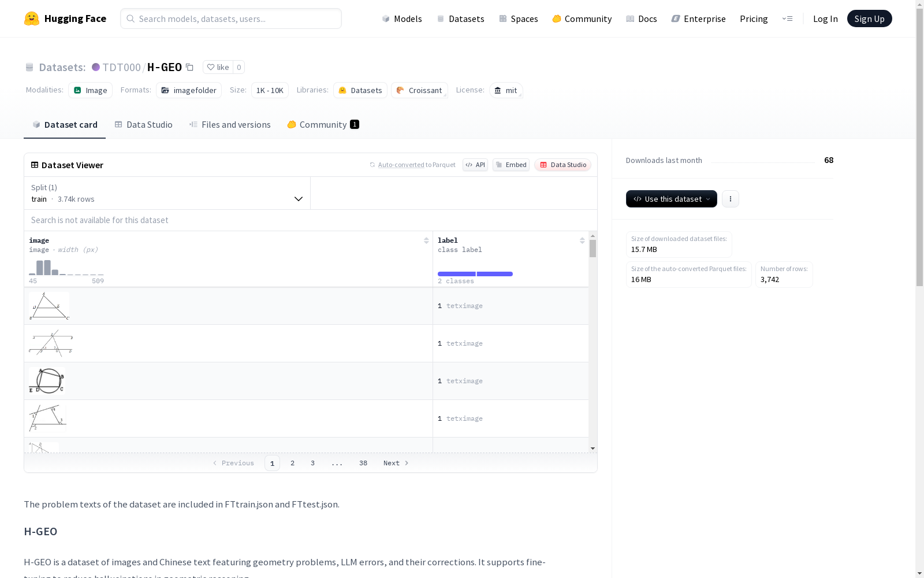
Task: Go to page 2 of the viewer
Action: pyautogui.click(x=293, y=463)
